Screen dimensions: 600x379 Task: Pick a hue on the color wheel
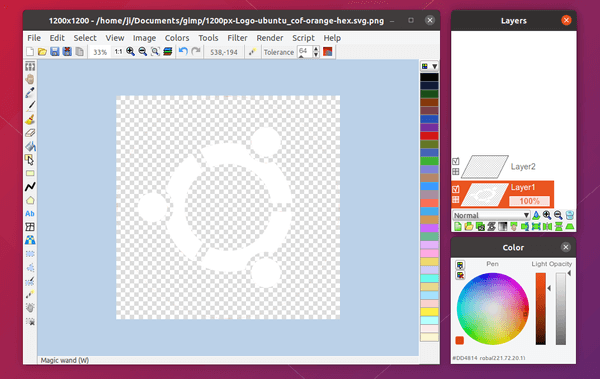point(492,309)
